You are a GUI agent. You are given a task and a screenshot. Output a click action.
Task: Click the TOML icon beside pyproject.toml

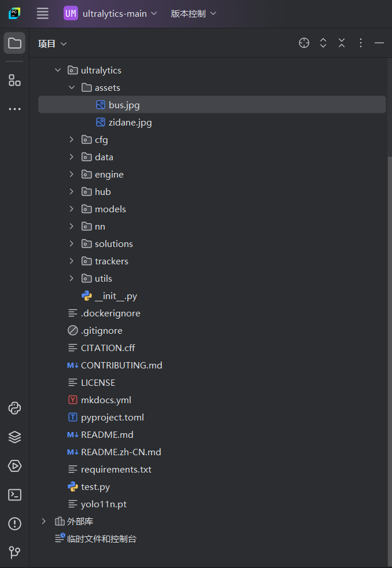click(x=73, y=417)
